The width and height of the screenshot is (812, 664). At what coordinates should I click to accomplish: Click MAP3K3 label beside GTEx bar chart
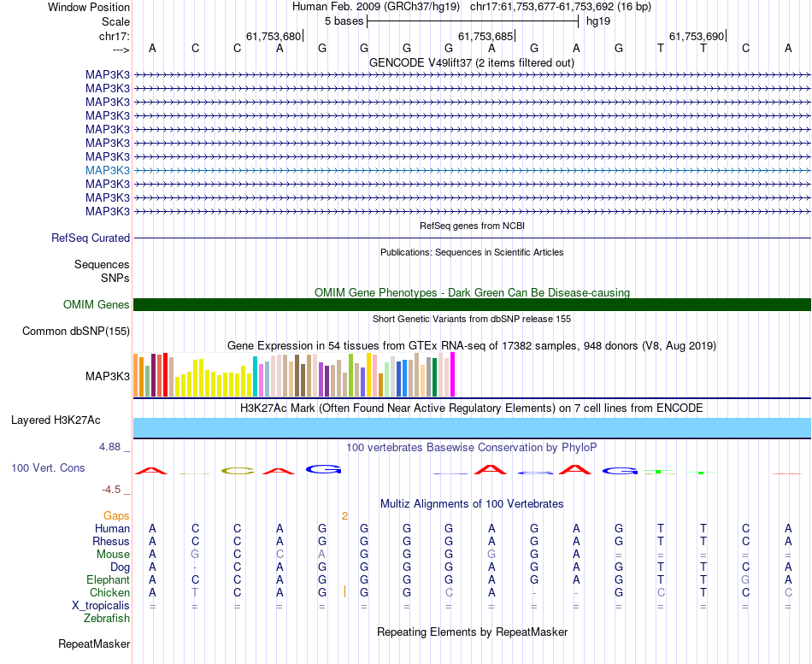[108, 376]
